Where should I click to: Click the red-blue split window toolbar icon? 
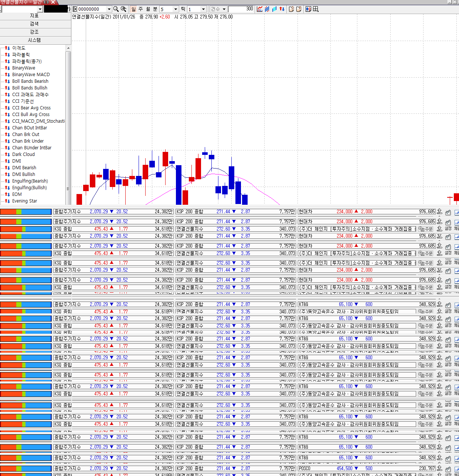click(308, 9)
